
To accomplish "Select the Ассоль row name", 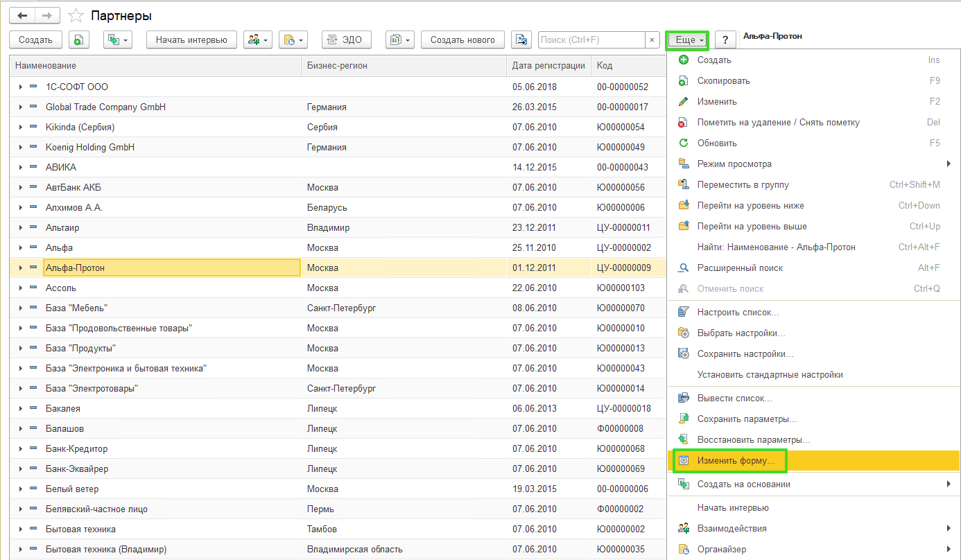I will click(x=61, y=288).
